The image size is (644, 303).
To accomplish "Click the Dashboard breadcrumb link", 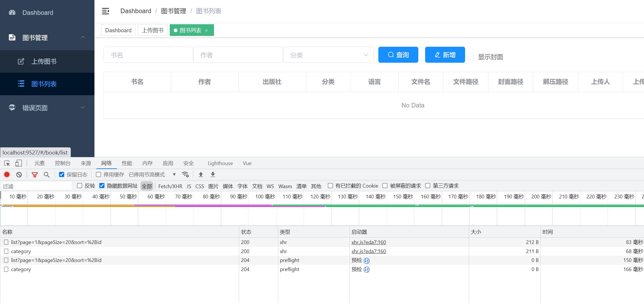I will (x=136, y=11).
